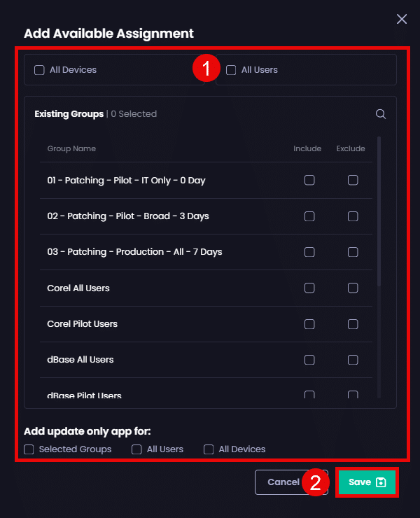
Task: Check Include for Corel All Users
Action: (309, 288)
